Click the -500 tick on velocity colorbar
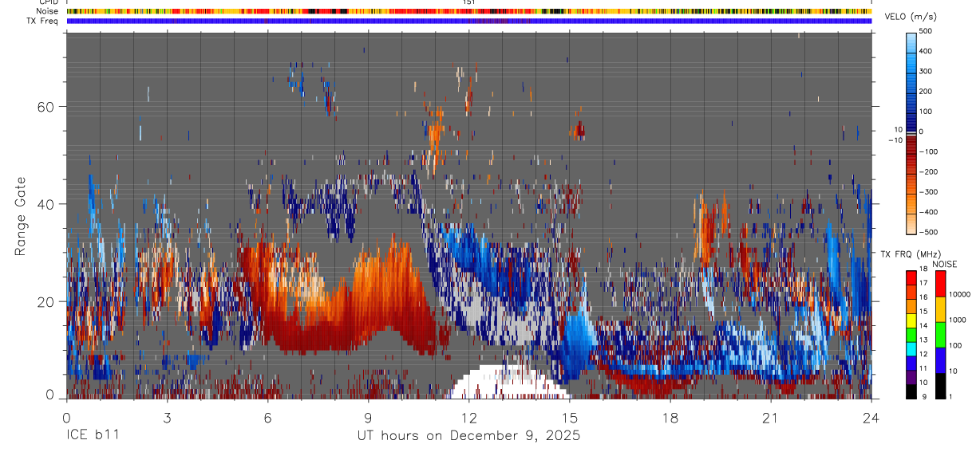This screenshot has height=452, width=980. 929,232
